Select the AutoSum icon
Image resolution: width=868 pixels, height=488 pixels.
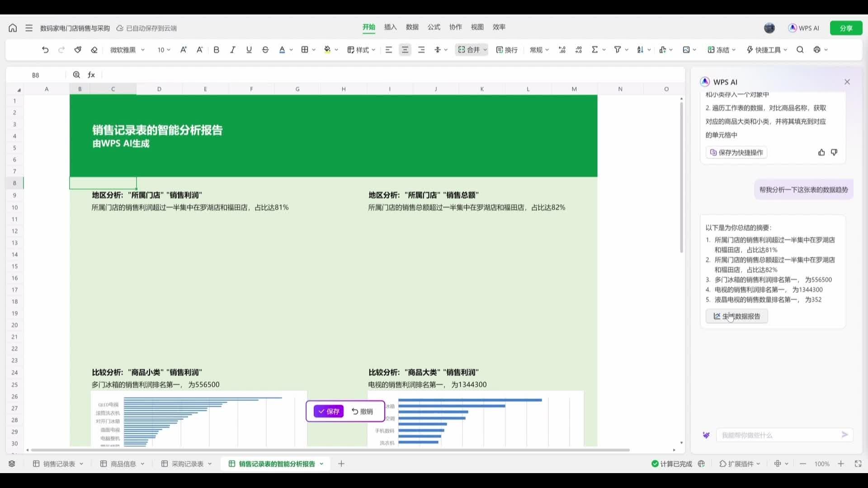(x=595, y=50)
